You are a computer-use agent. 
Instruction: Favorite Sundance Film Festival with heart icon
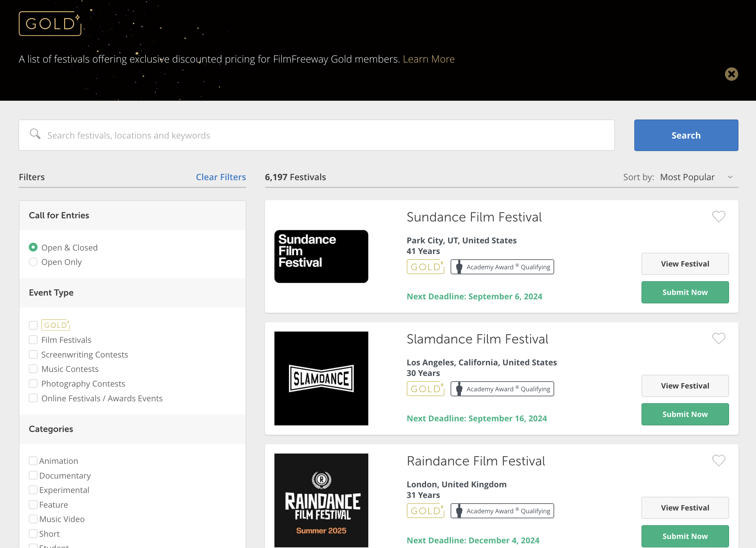tap(719, 216)
